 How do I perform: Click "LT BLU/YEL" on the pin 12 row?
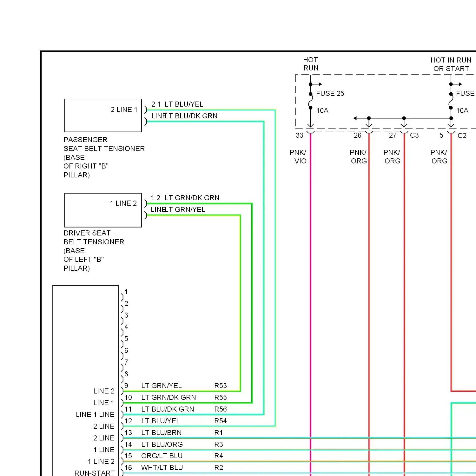[x=161, y=421]
